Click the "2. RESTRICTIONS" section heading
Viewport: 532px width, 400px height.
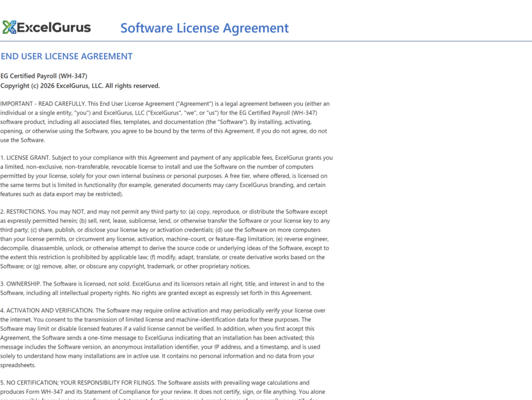tap(23, 212)
